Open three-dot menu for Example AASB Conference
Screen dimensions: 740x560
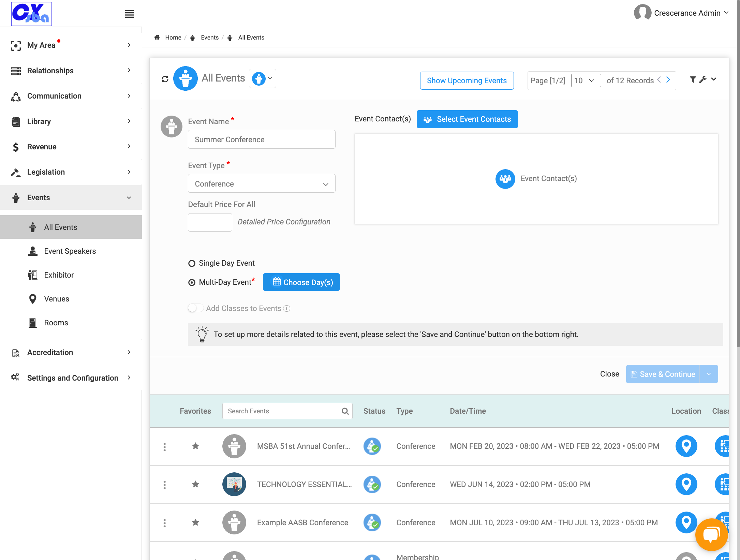165,523
